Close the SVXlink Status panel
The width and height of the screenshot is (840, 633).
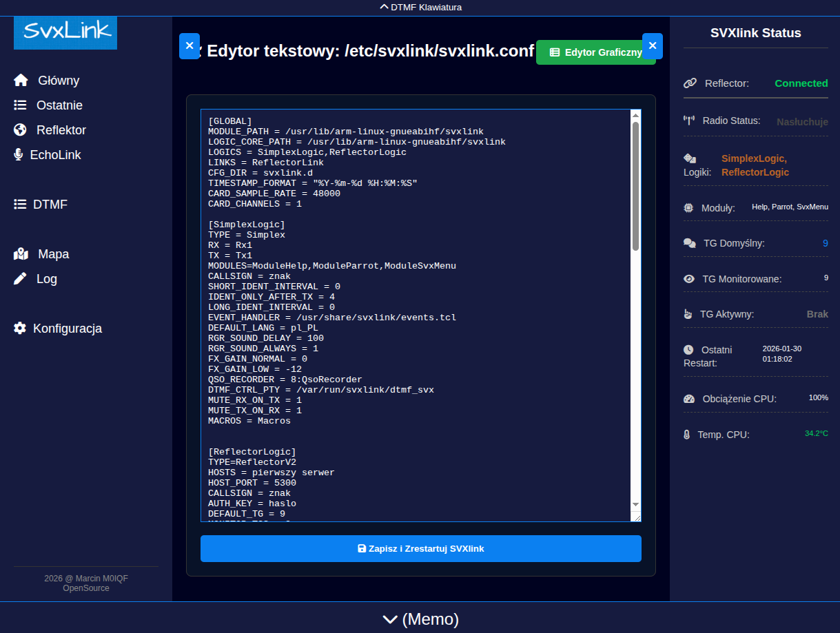coord(652,45)
